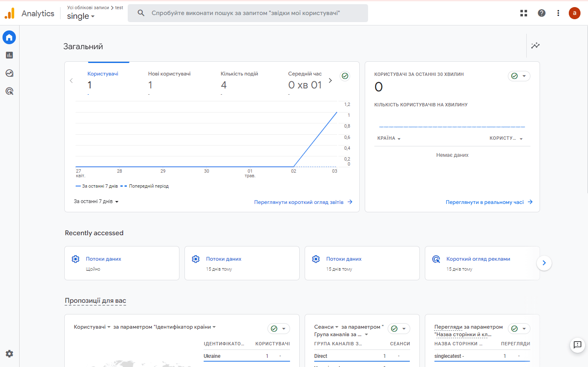Open the Explore icon in sidebar
Image resolution: width=588 pixels, height=367 pixels.
[9, 73]
